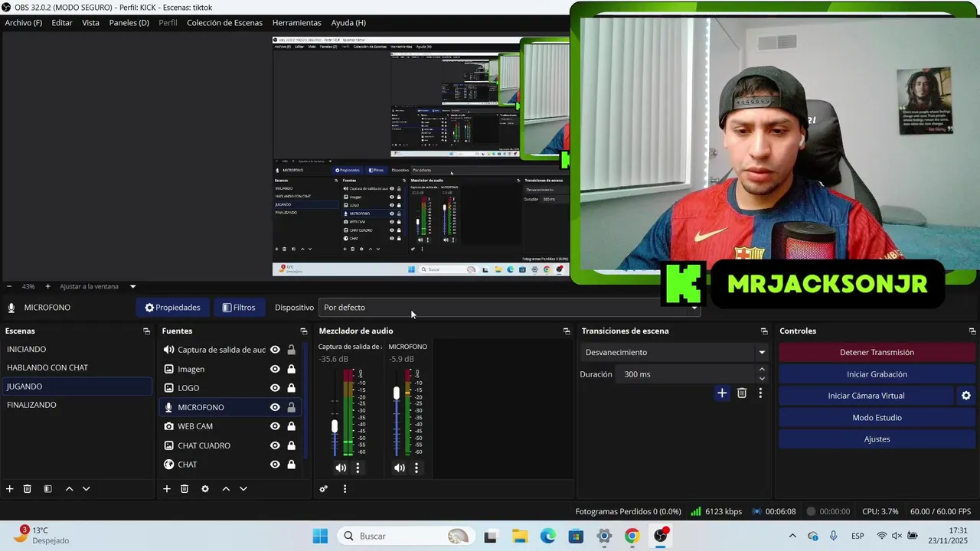980x551 pixels.
Task: Delete the selected scene with trash icon
Action: pos(28,489)
